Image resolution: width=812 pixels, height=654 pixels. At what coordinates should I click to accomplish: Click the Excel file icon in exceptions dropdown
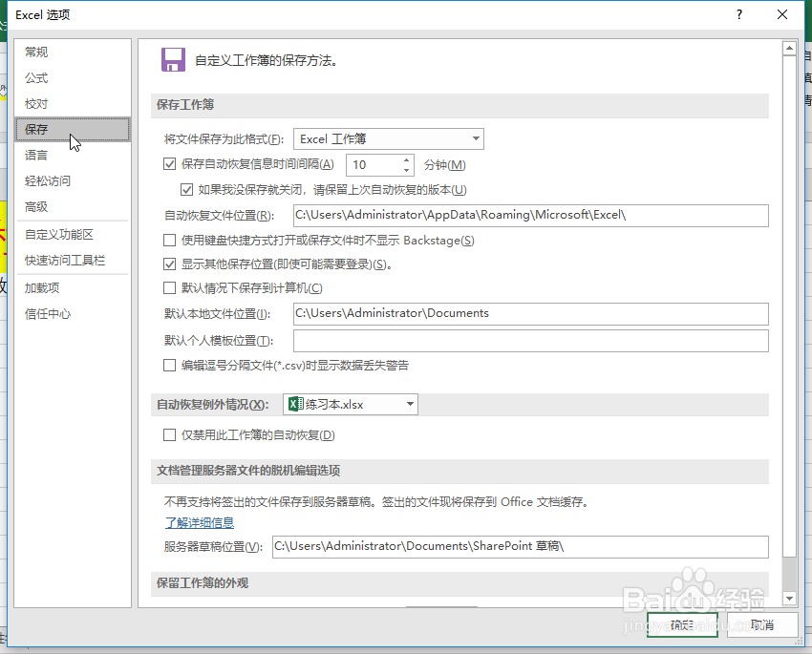point(296,404)
